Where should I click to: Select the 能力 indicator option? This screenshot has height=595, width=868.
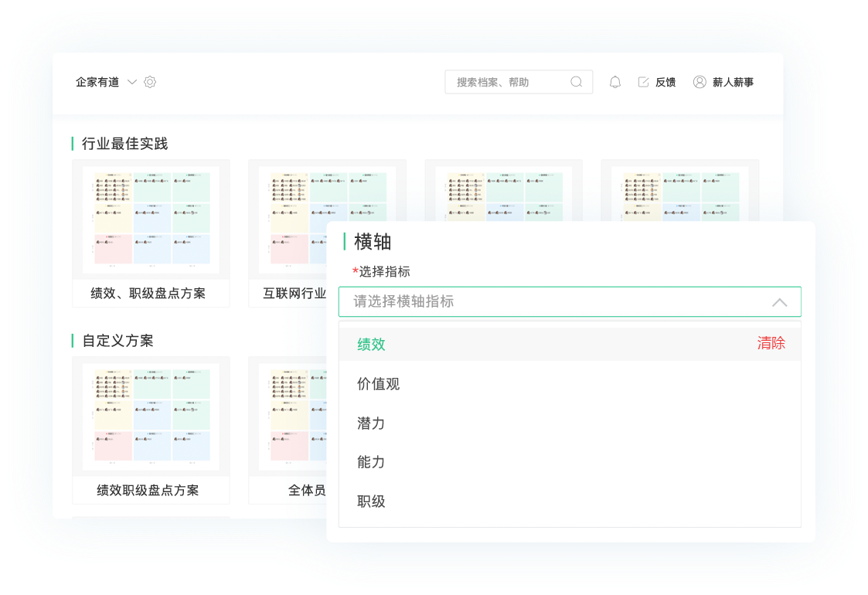pyautogui.click(x=371, y=462)
